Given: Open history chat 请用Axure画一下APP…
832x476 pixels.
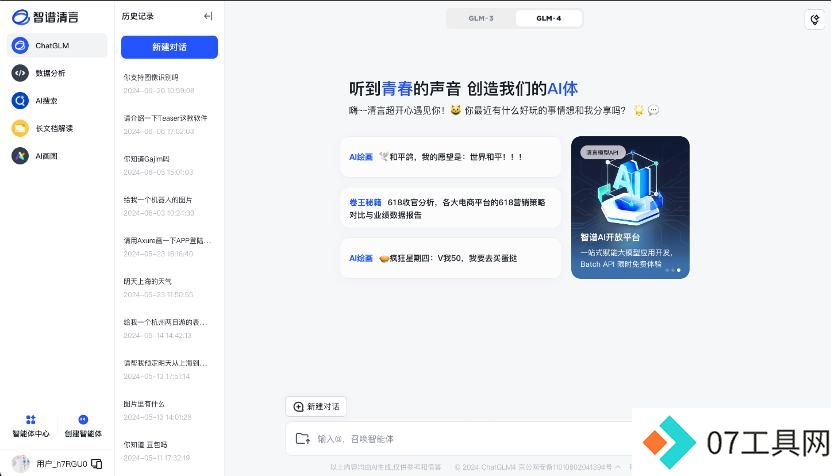Looking at the screenshot, I should click(169, 247).
